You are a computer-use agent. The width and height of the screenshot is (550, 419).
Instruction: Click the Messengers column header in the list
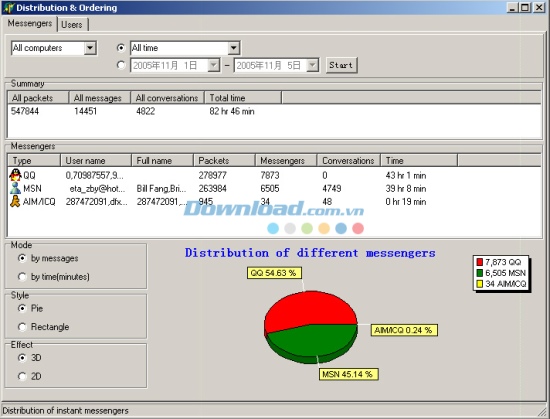point(286,160)
